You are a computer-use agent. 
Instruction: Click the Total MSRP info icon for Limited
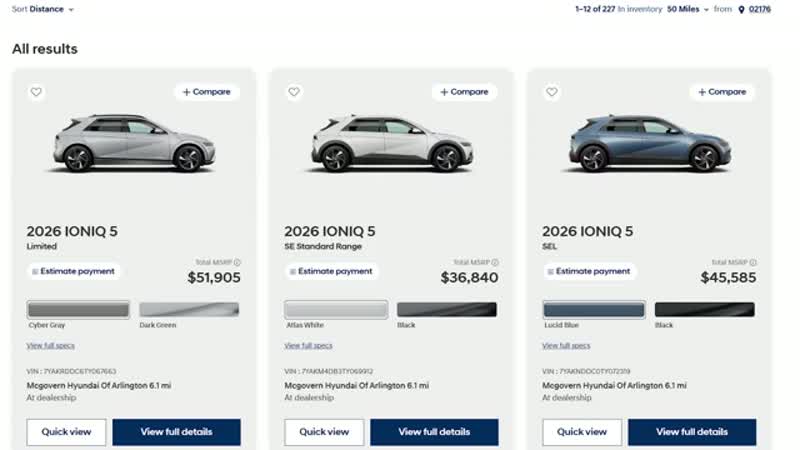point(237,262)
